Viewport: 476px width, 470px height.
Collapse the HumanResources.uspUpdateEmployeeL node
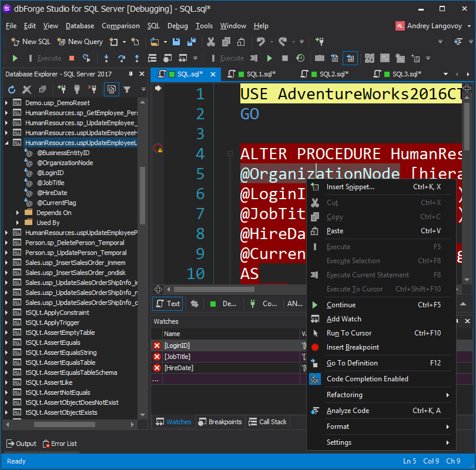pyautogui.click(x=6, y=143)
